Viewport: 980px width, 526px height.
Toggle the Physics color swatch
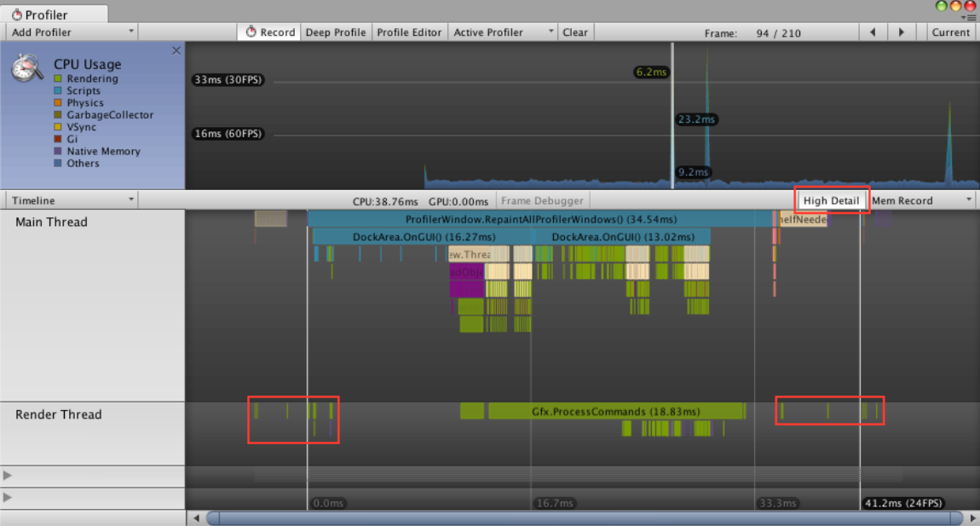pos(57,102)
